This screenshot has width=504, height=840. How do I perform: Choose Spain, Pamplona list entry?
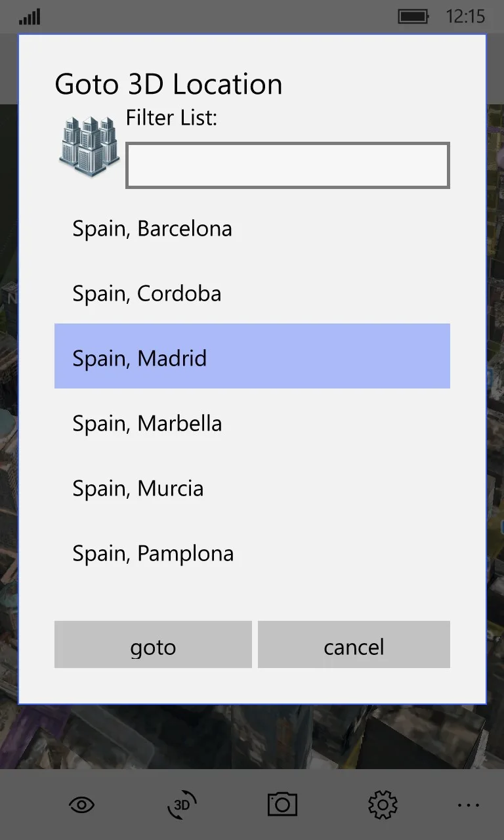tap(252, 553)
